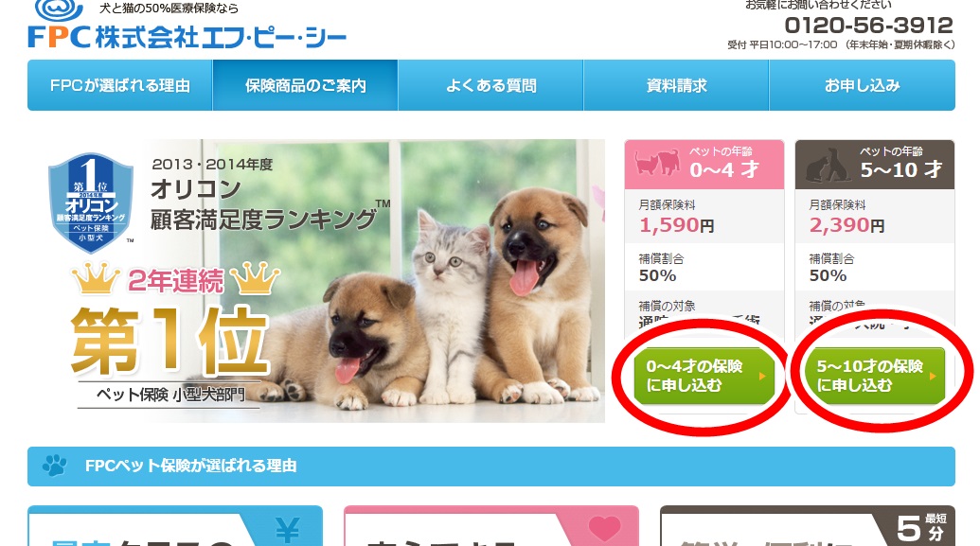Click the yen symbol icon on blue card
The image size is (980, 546).
[288, 530]
